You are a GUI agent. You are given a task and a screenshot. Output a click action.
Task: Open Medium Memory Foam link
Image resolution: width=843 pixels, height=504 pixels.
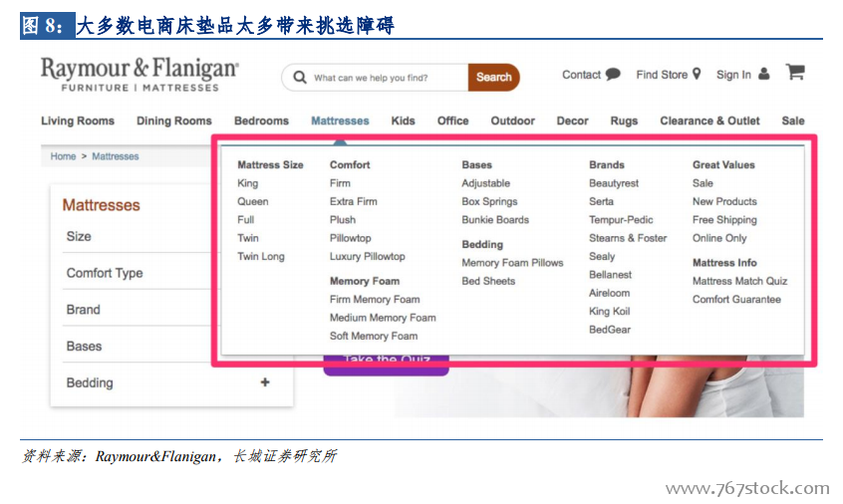tap(383, 318)
